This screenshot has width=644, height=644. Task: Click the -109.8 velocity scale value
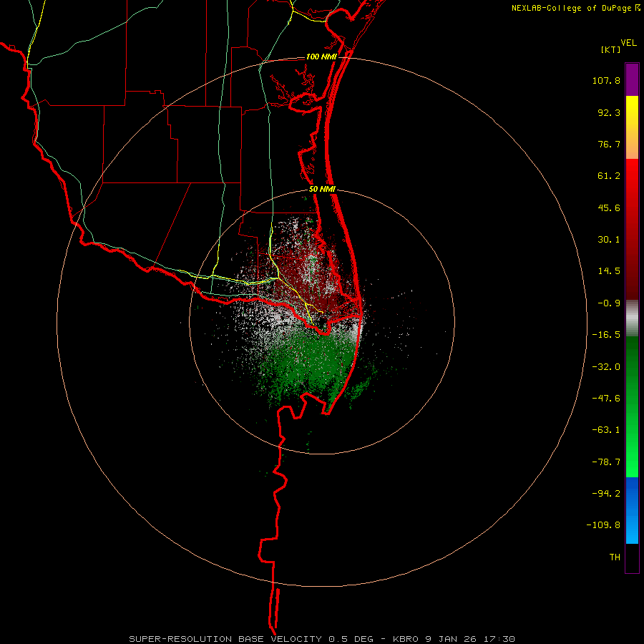click(603, 525)
